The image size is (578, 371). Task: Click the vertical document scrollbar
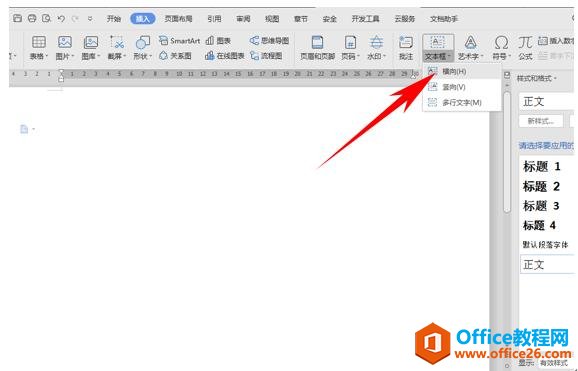(507, 151)
